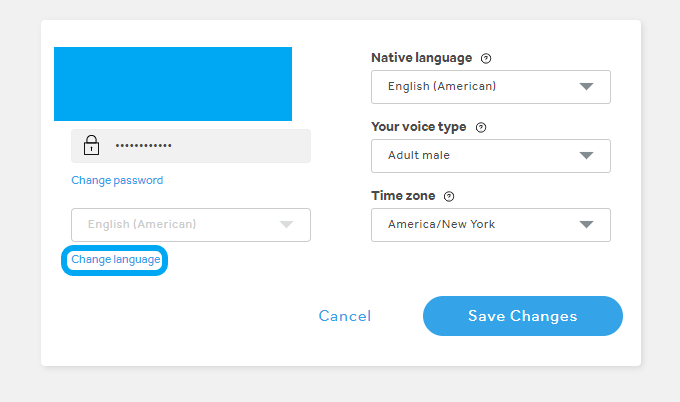The width and height of the screenshot is (680, 402).
Task: Click the Change language link
Action: point(116,260)
